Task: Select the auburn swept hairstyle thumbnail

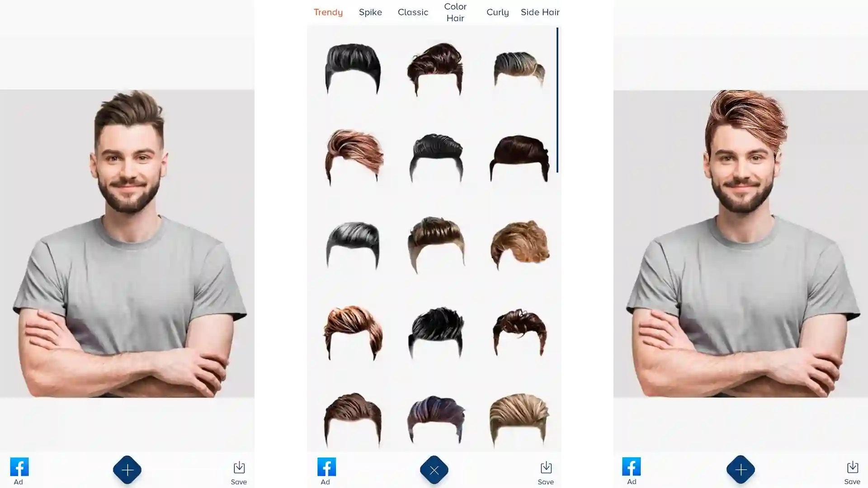Action: coord(352,155)
